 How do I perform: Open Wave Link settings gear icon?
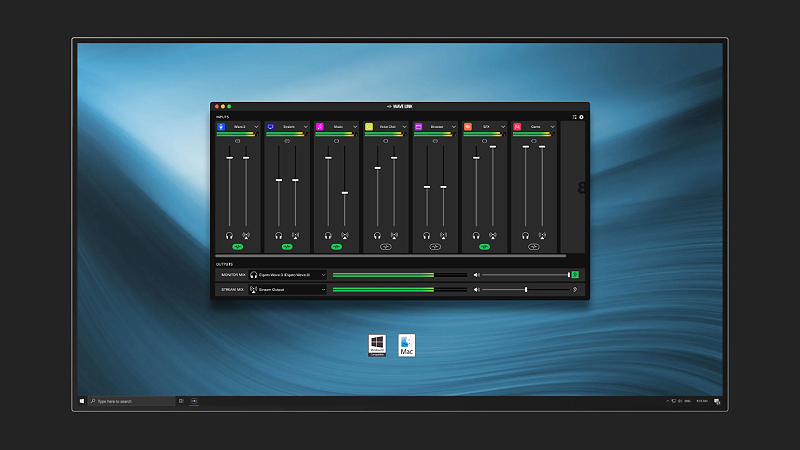point(582,117)
